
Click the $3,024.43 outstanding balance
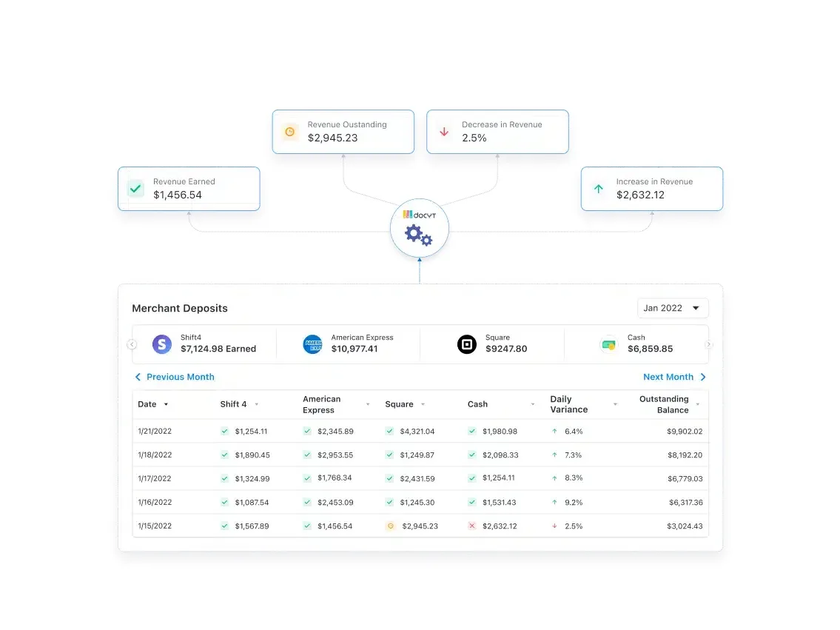pos(685,526)
